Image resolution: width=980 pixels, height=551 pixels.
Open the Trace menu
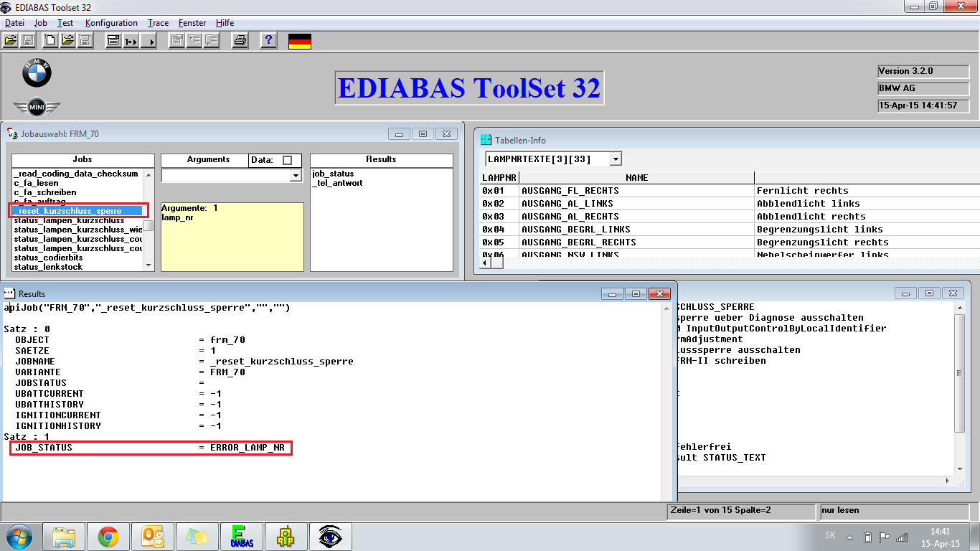pyautogui.click(x=158, y=23)
